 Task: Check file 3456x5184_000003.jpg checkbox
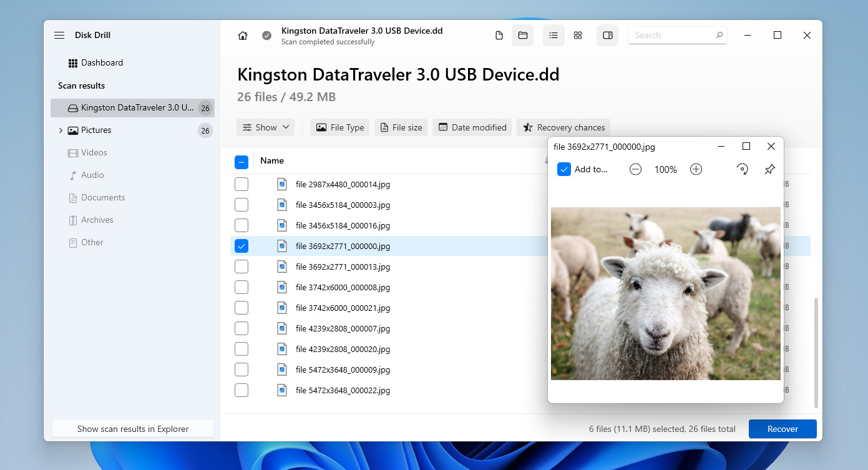pyautogui.click(x=241, y=205)
